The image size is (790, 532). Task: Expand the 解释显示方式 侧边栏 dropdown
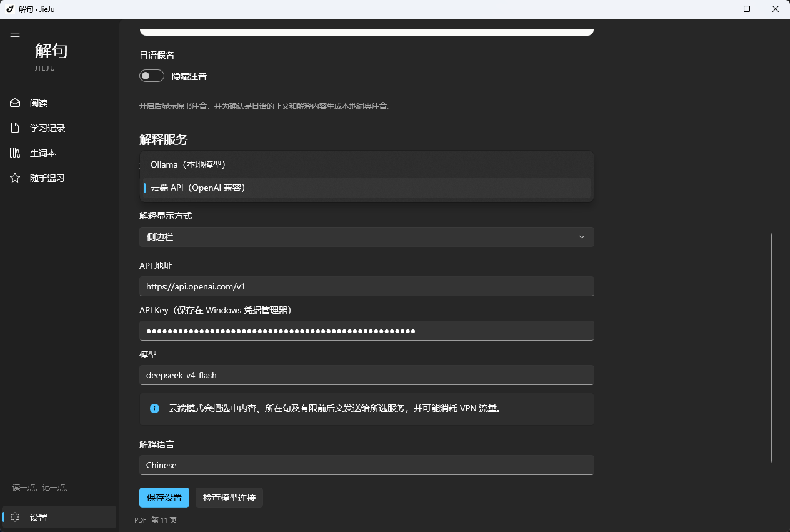tap(367, 237)
